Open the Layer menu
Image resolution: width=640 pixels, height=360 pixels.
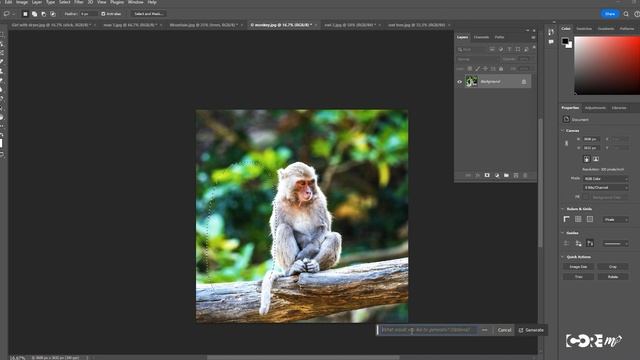[37, 2]
